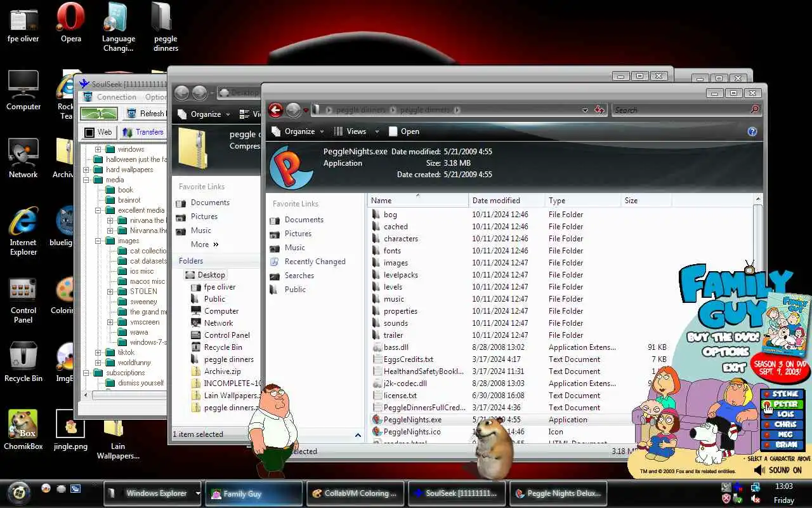This screenshot has width=812, height=508.
Task: Click the Switch between windows quick launch icon
Action: pyautogui.click(x=75, y=489)
